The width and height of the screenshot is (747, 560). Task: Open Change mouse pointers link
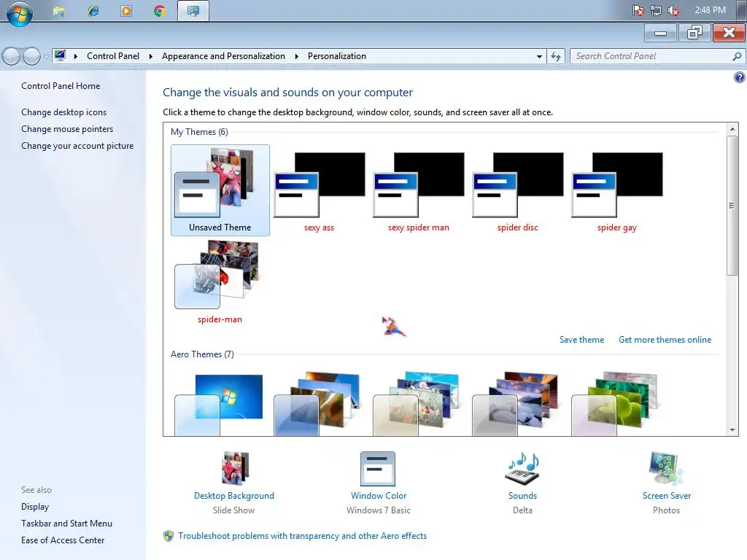coord(67,129)
